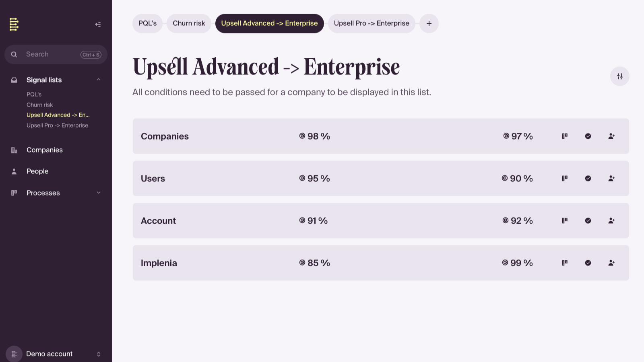Open People in the sidebar
644x362 pixels.
tap(37, 171)
